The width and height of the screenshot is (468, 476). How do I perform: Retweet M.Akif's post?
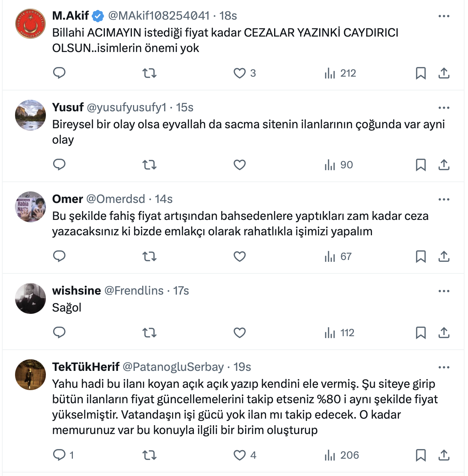[150, 73]
